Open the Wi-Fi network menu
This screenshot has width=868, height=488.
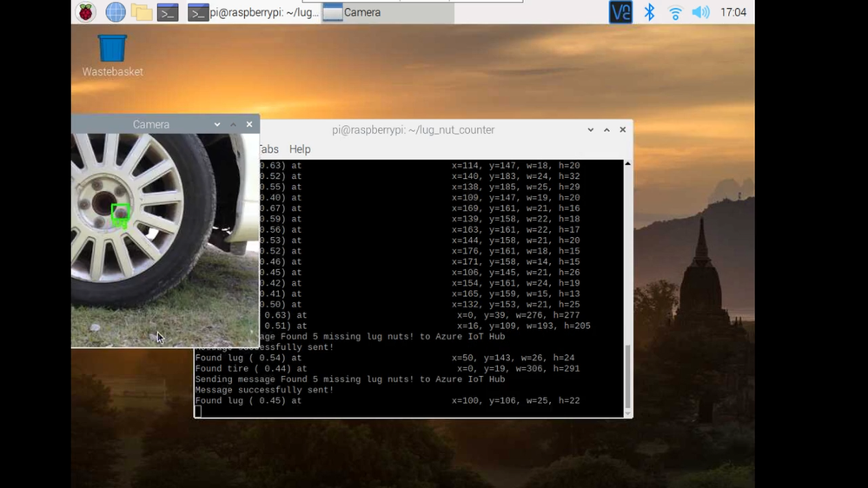pos(675,12)
